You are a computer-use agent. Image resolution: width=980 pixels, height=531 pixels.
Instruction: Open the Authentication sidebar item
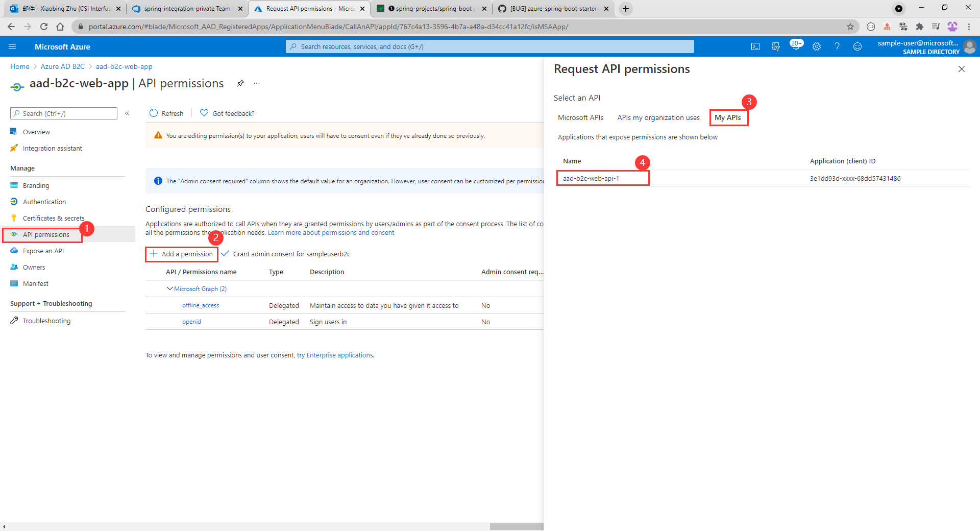[44, 202]
